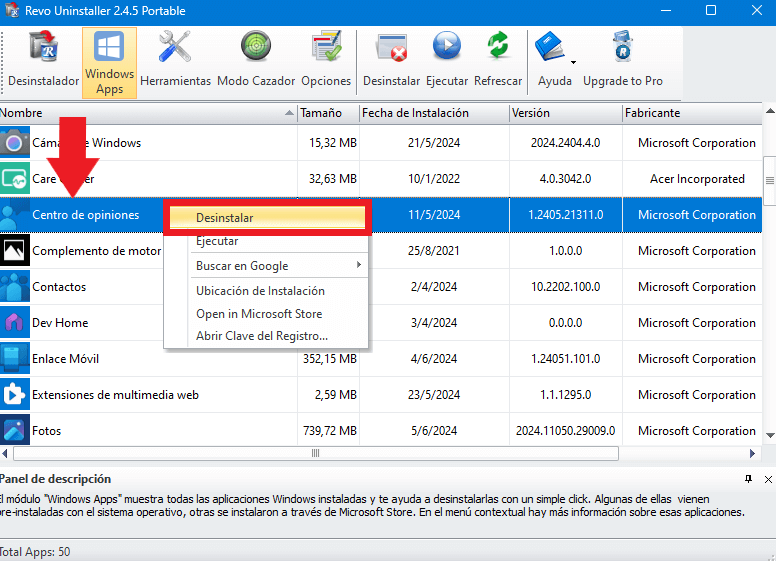Sort by the Tamaño column header

[329, 113]
